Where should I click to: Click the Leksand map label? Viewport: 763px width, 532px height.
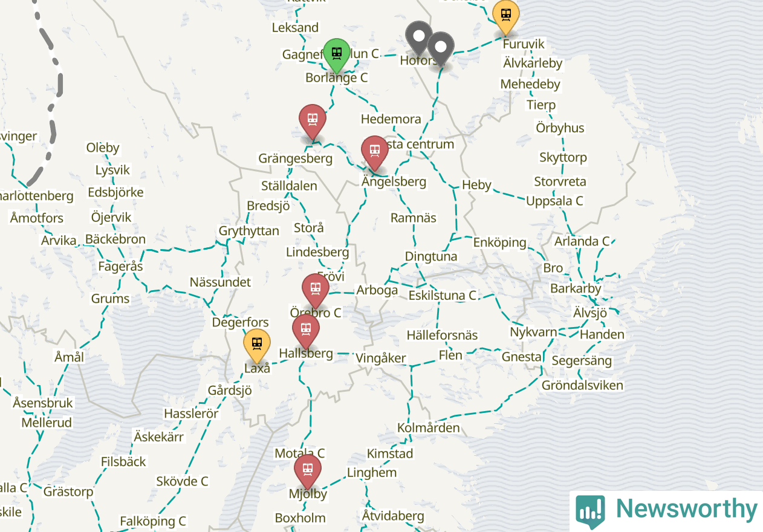click(295, 27)
